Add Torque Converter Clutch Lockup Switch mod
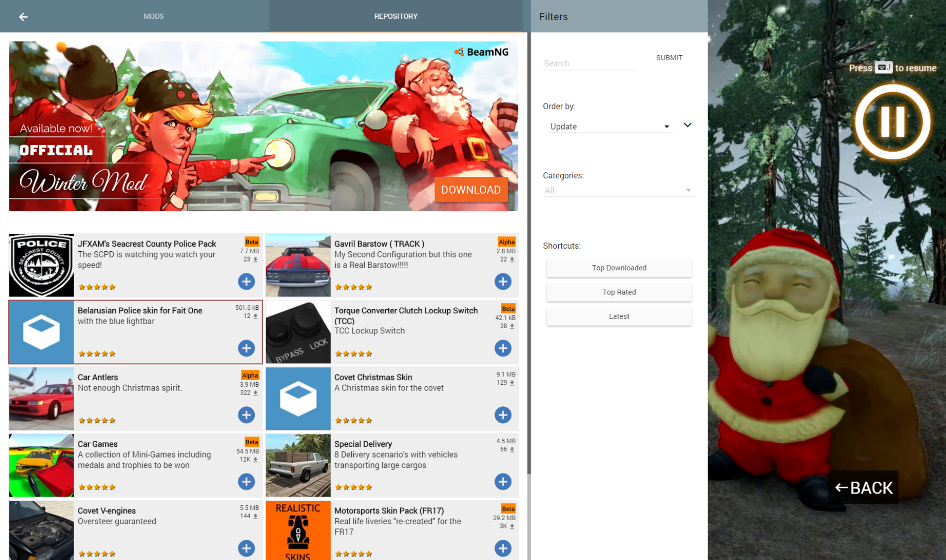Image resolution: width=946 pixels, height=560 pixels. click(x=503, y=348)
